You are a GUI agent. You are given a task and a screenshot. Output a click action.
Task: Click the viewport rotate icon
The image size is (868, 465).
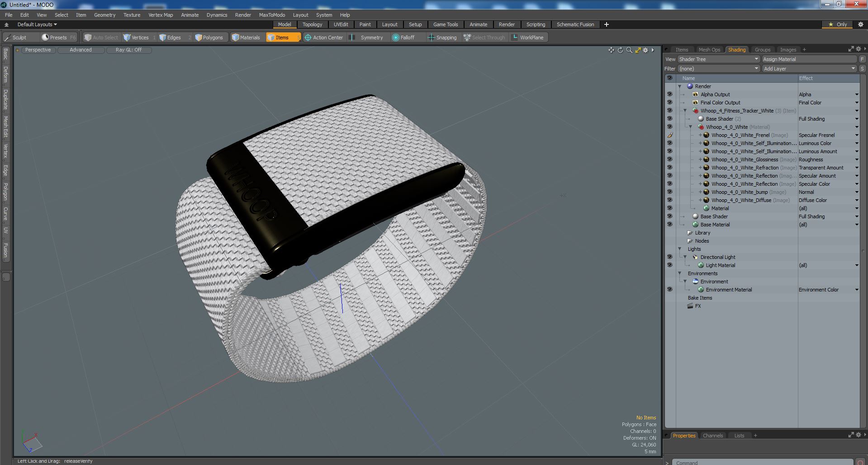tap(620, 50)
